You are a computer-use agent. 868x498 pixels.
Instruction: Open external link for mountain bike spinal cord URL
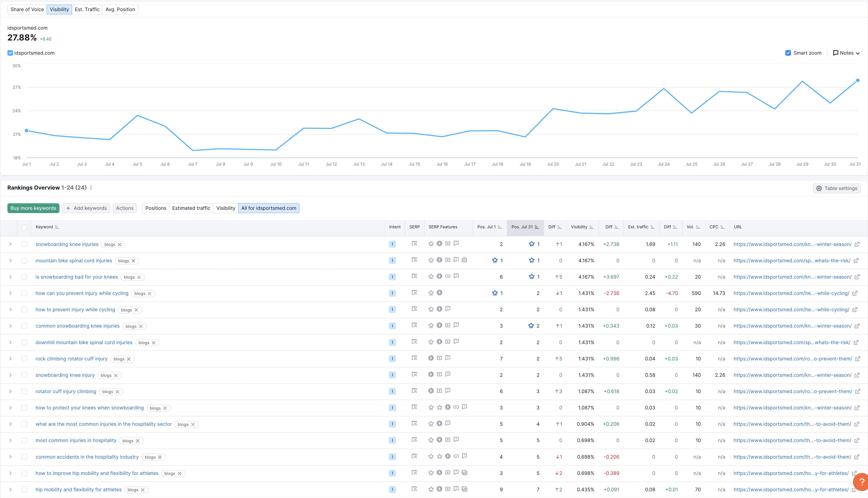point(856,261)
